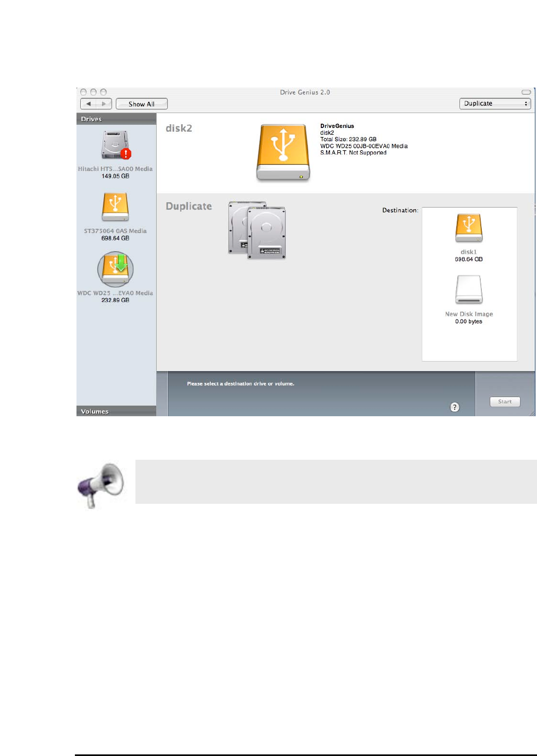Viewport: 537px width, 756px height.
Task: Click the red close window button
Action: coord(83,92)
